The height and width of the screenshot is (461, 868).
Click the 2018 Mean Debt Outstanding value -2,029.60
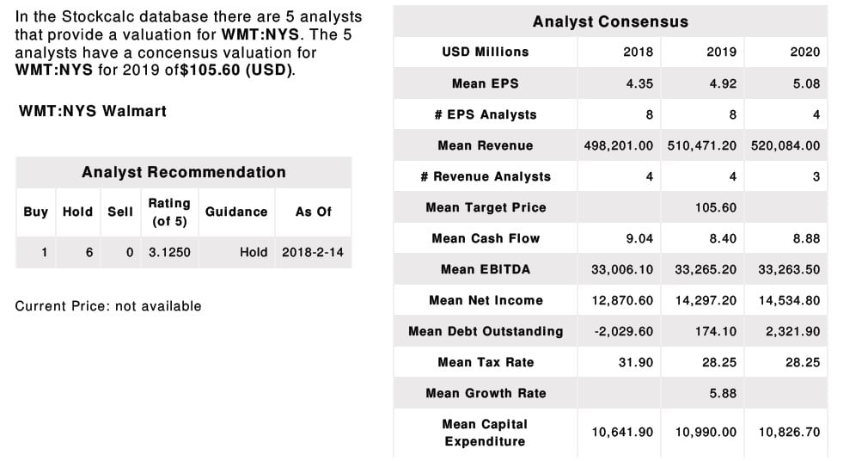coord(624,331)
